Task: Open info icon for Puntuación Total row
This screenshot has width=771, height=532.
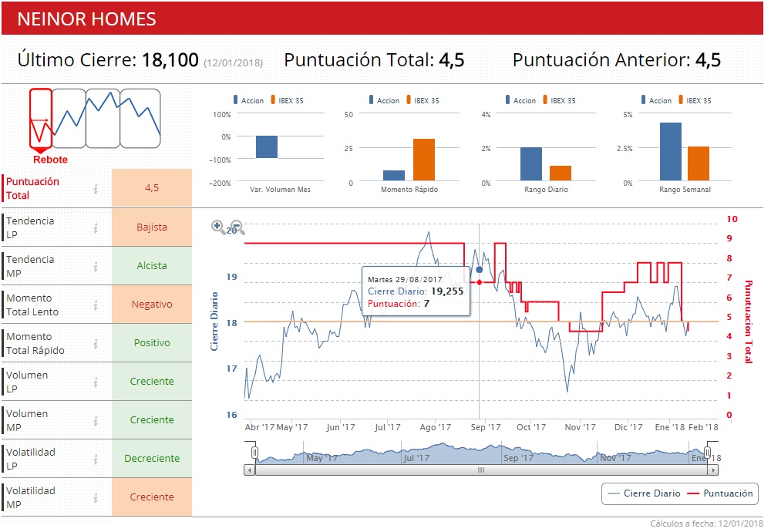Action: click(96, 188)
